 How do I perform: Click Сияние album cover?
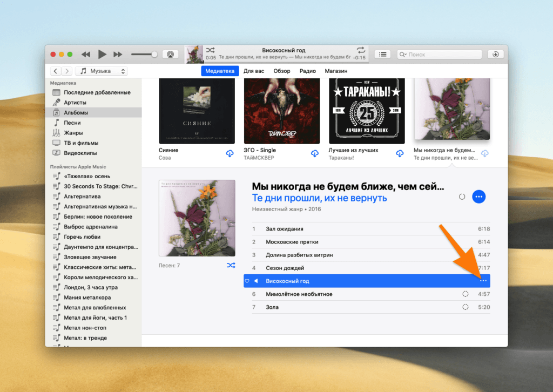click(x=197, y=111)
